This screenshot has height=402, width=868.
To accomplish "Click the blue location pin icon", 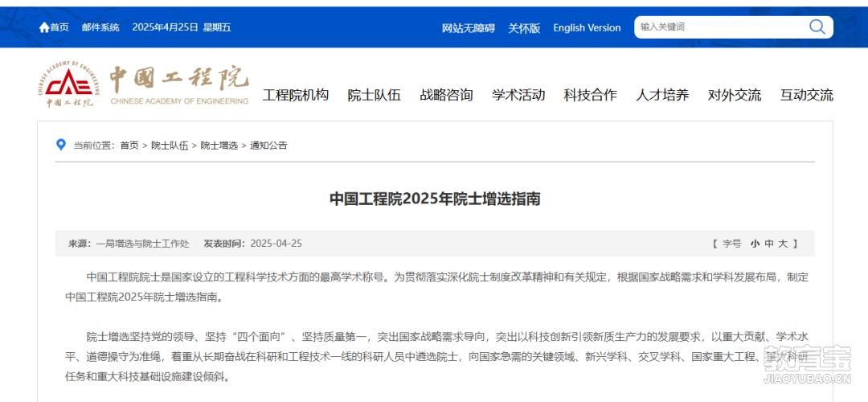I will coord(61,145).
